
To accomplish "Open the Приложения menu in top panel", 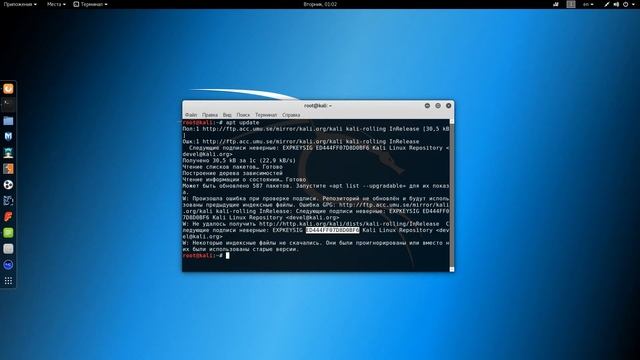I will tap(20, 4).
